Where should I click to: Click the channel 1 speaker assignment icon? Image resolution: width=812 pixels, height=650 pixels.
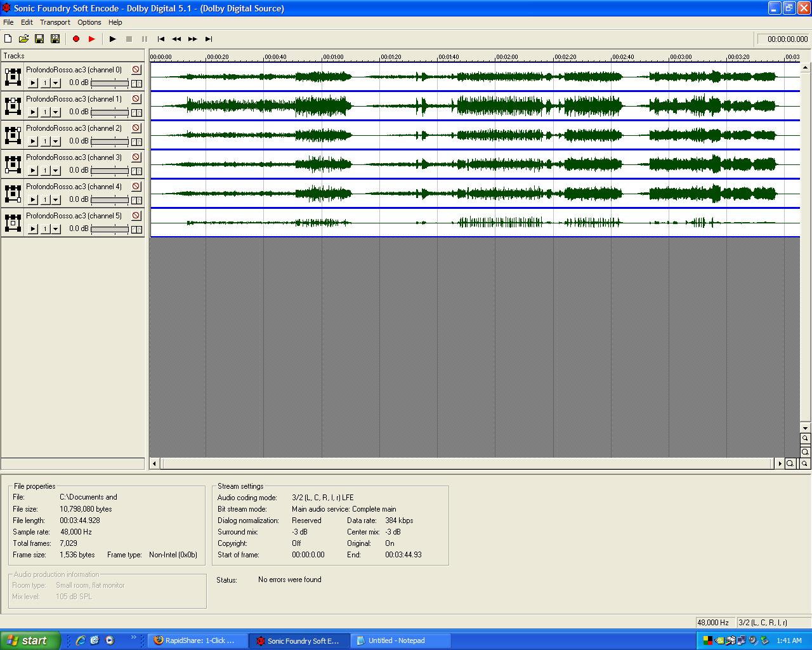(13, 106)
